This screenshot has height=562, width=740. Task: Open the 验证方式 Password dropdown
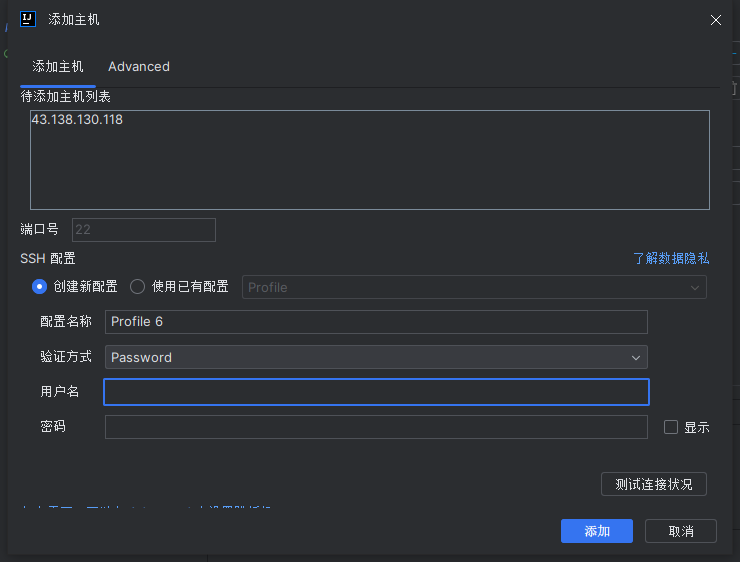[x=376, y=357]
